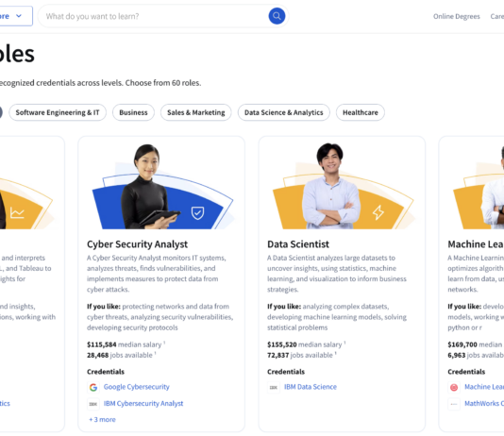Expand '+ 3 more' credentials
The width and height of the screenshot is (504, 436).
[x=102, y=420]
